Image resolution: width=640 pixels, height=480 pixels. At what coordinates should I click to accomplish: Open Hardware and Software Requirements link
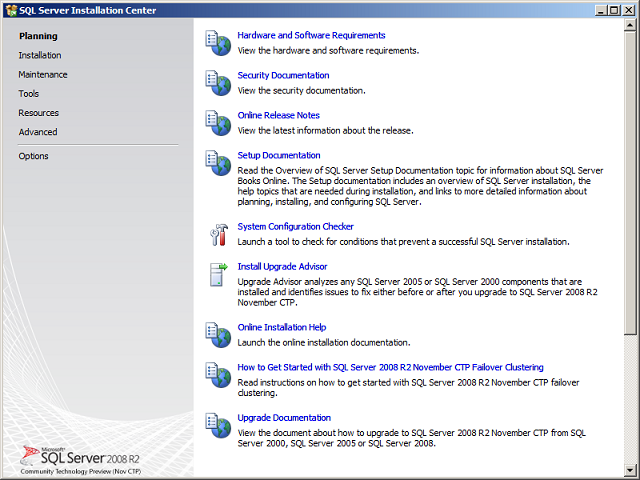[x=311, y=36]
